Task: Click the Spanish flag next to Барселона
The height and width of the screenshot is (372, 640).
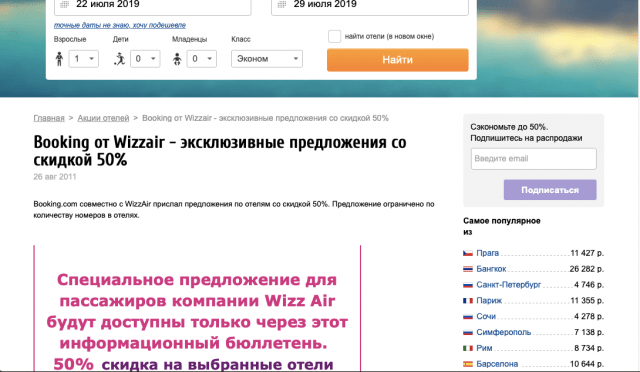Action: pos(468,364)
